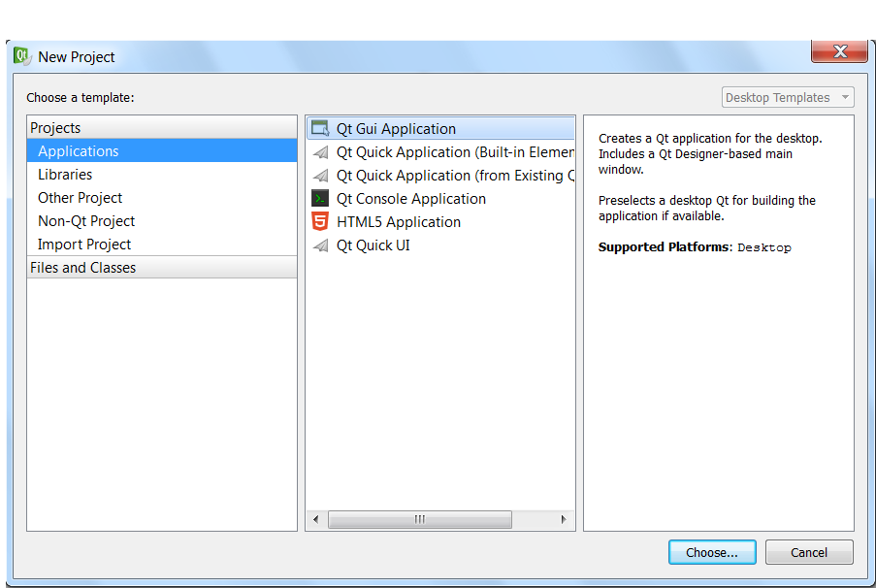Screen dimensions: 876x588
Task: Click the paper plane icon beside Qt Quick Application (from Existing)
Action: coord(321,176)
